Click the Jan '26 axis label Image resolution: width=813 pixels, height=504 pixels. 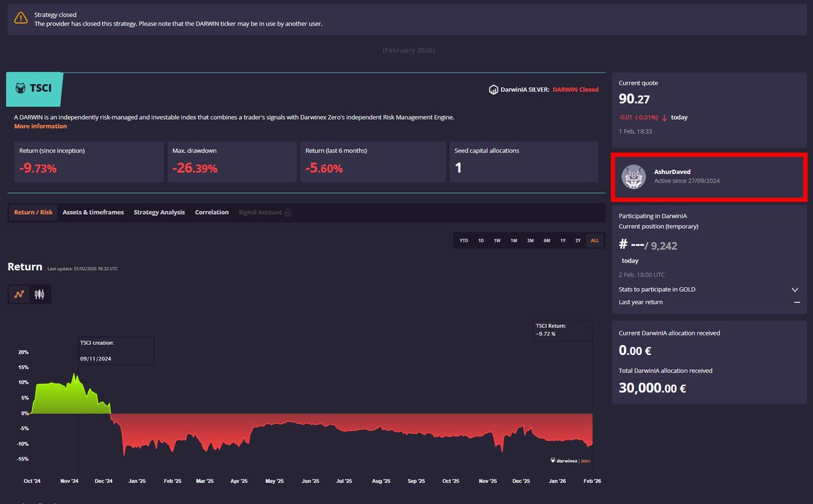click(x=557, y=481)
